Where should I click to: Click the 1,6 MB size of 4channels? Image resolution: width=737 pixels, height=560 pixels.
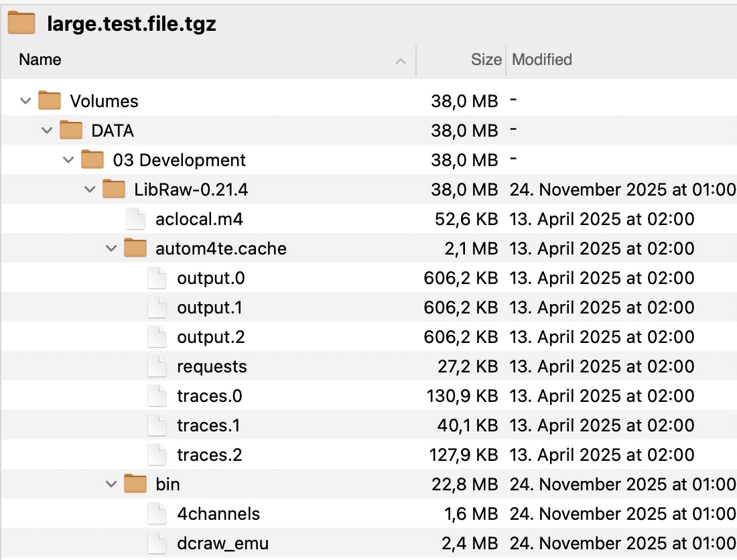471,514
